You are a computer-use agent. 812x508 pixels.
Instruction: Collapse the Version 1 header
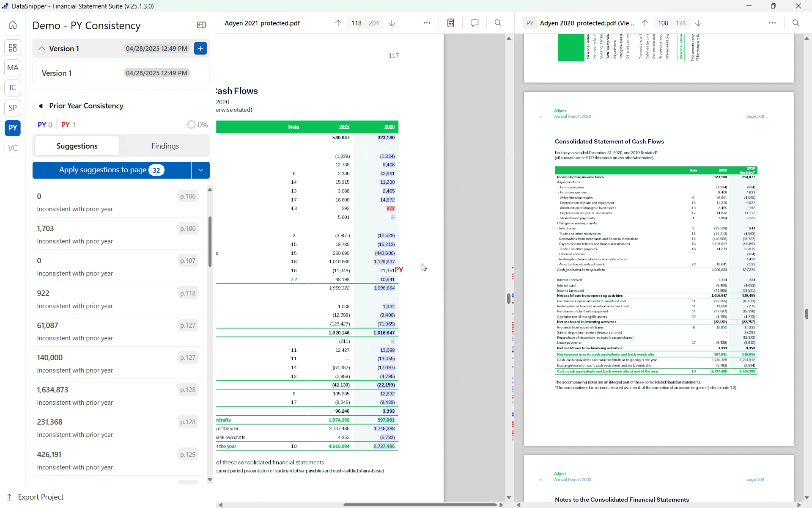[41, 48]
